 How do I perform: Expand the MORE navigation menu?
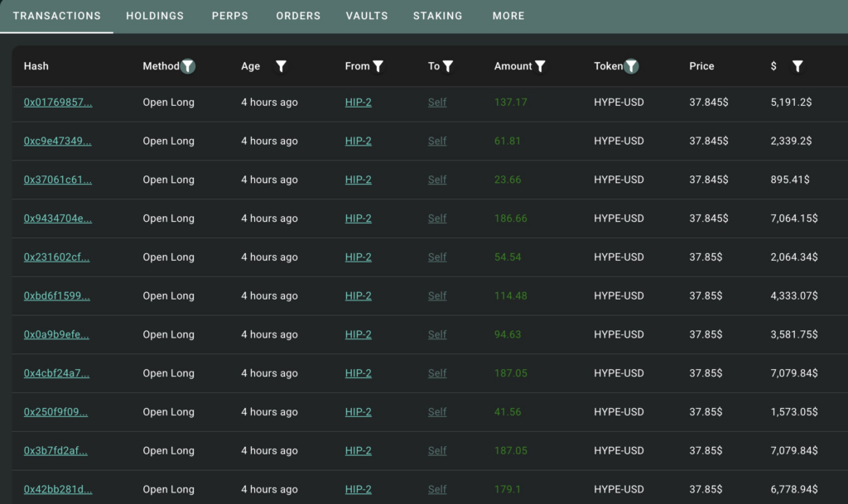tap(508, 15)
